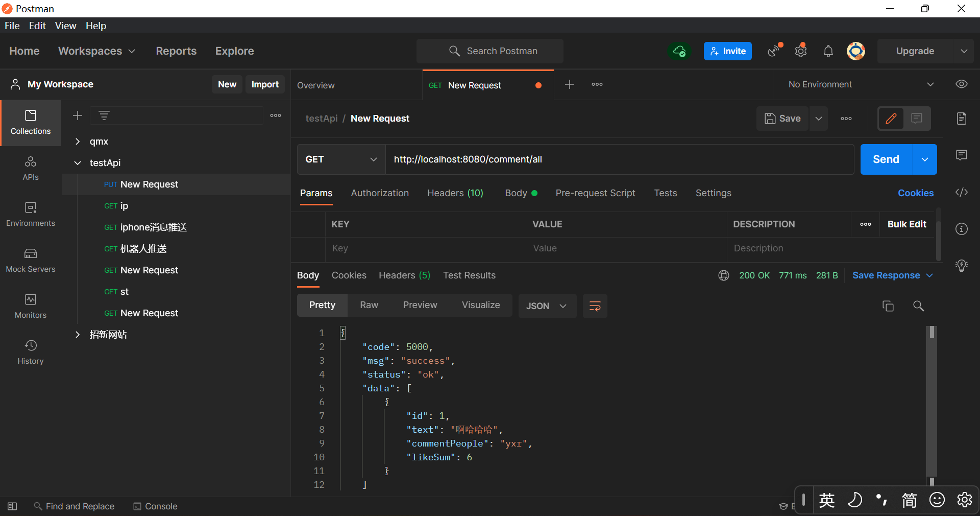
Task: Switch to the Test Results tab
Action: point(469,275)
